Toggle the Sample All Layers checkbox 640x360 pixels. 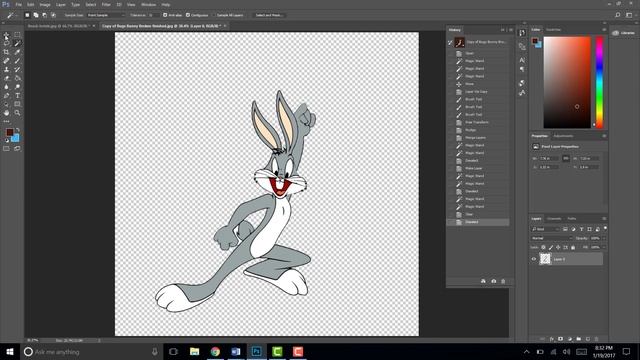click(x=214, y=15)
